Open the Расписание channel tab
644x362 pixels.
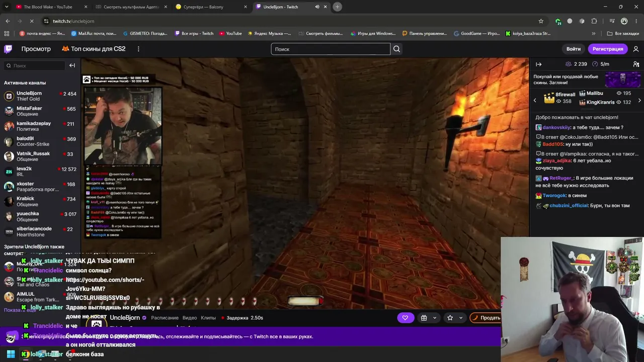pos(165,318)
